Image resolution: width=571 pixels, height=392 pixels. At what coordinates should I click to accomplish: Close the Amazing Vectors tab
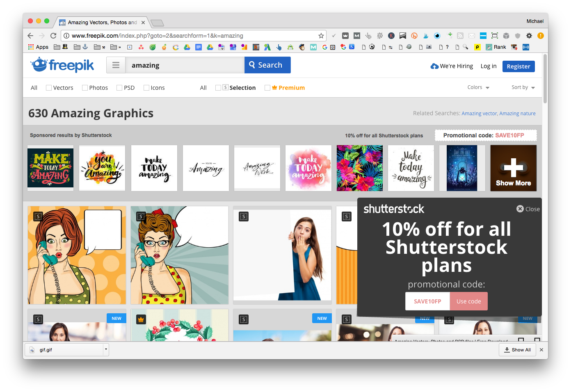pyautogui.click(x=143, y=23)
